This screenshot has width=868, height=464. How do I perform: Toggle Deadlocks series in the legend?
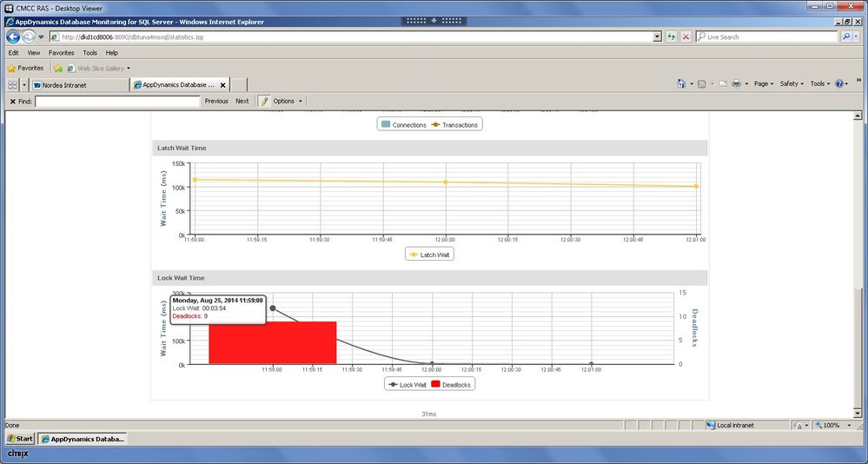[452, 384]
